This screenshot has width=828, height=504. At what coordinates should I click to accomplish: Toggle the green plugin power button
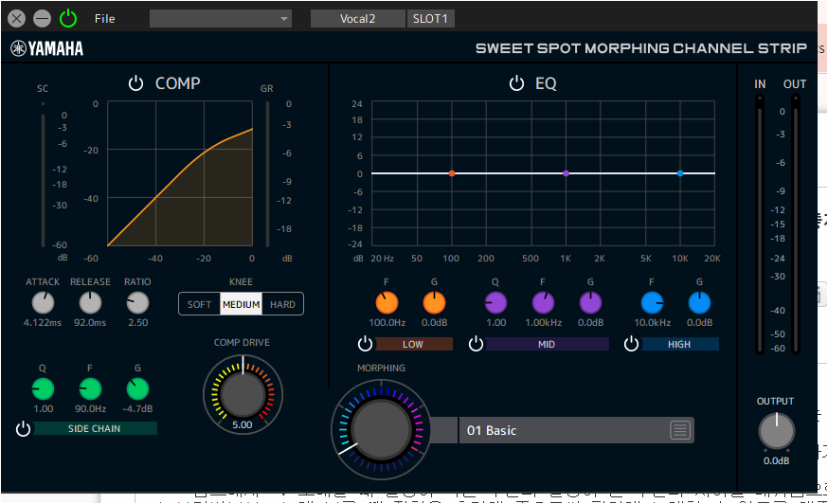68,19
